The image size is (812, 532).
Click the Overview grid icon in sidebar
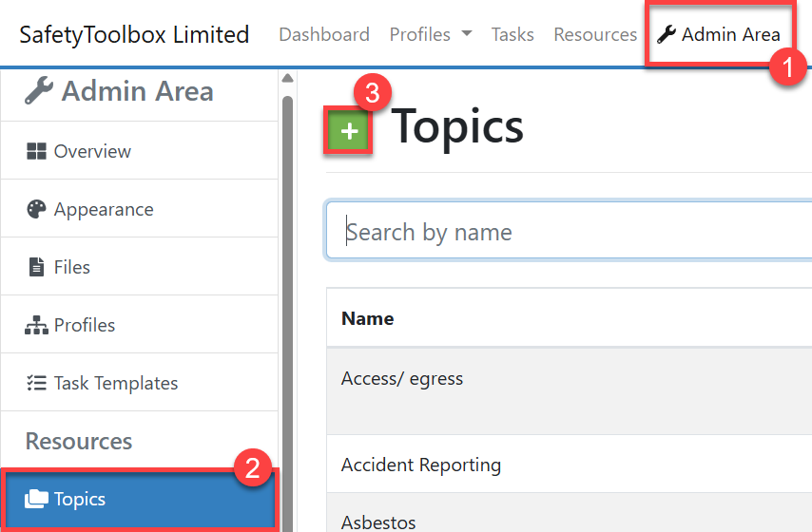tap(36, 151)
